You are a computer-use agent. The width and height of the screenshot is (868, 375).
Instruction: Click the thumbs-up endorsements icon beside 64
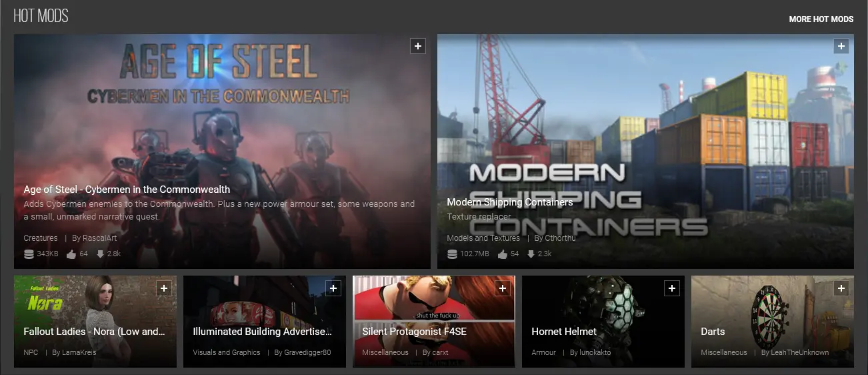tap(71, 254)
